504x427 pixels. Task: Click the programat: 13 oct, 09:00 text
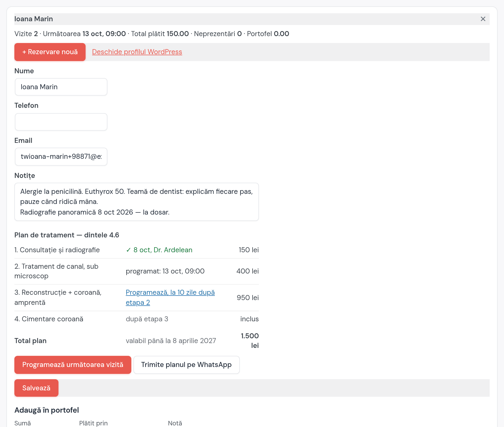(165, 271)
